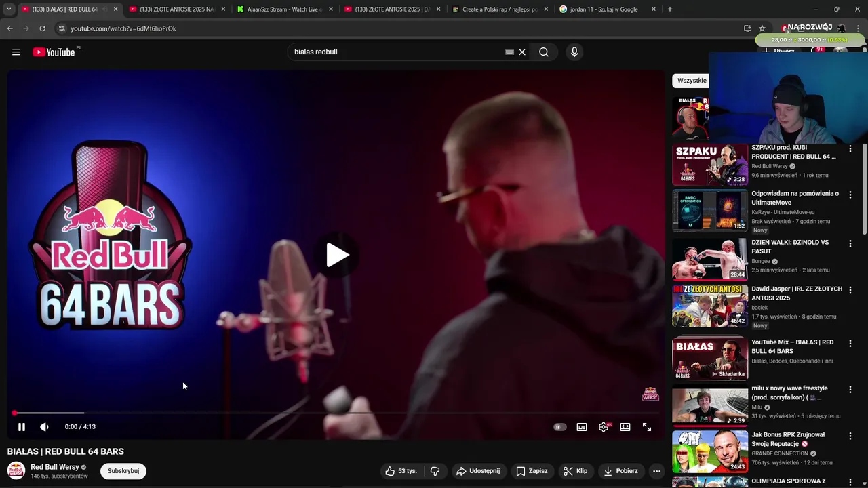Seek along the video progress bar

[x=336, y=413]
